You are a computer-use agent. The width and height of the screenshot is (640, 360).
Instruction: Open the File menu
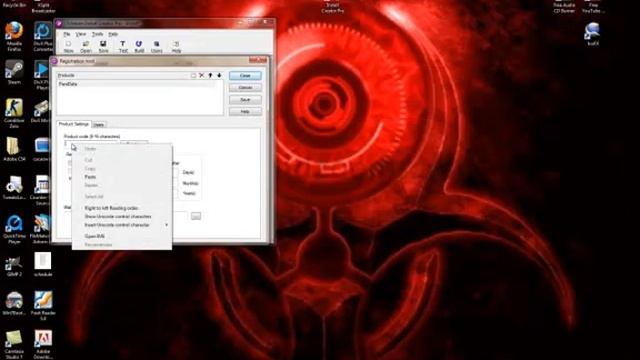click(67, 34)
